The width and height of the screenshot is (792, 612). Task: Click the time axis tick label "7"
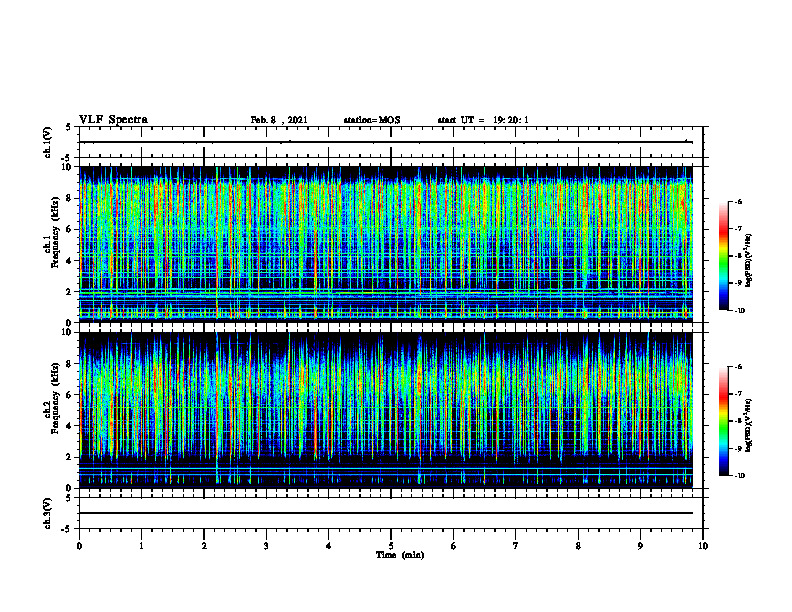[516, 546]
